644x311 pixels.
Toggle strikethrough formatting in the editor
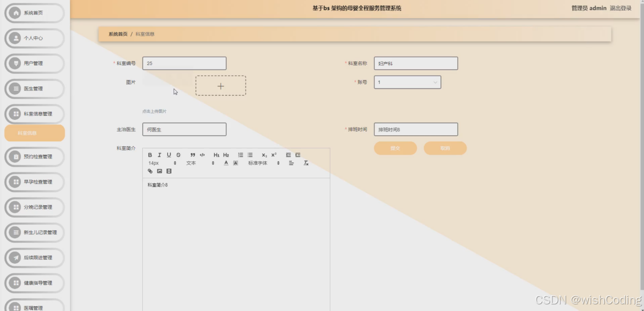(178, 155)
